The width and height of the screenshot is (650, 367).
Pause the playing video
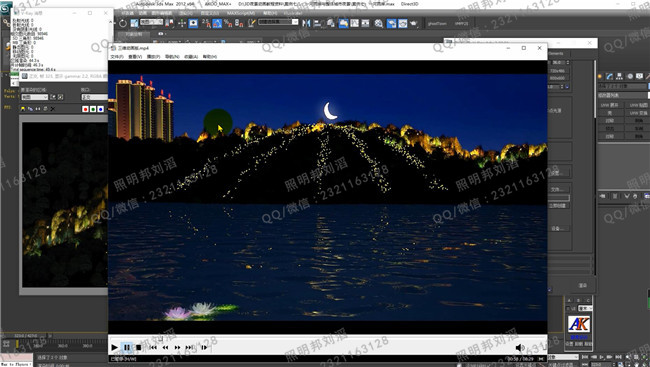pyautogui.click(x=127, y=348)
